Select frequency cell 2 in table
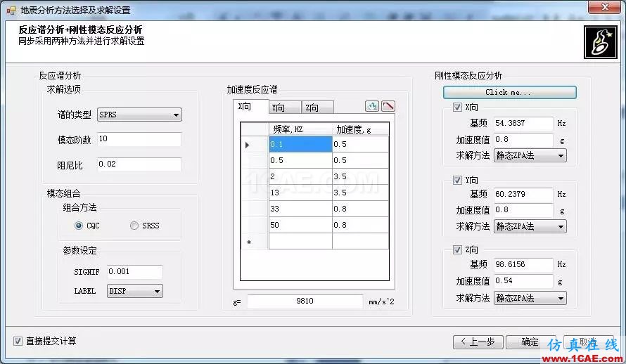 click(300, 176)
